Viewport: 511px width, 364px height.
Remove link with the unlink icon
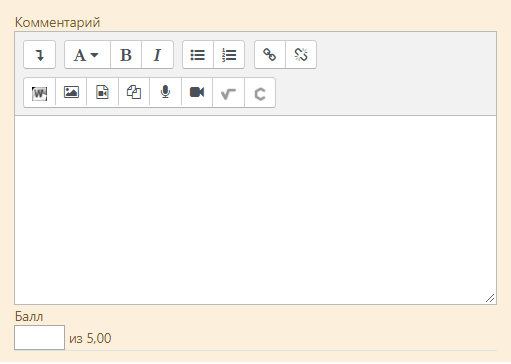point(301,55)
